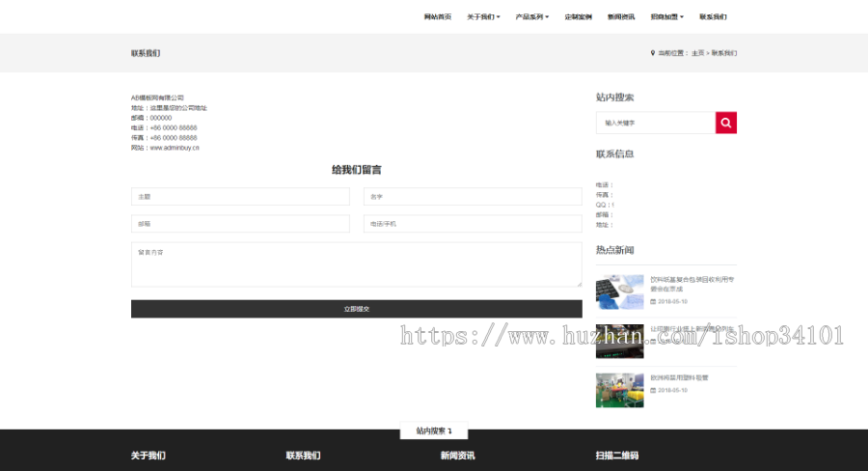The width and height of the screenshot is (868, 471).
Task: Open 联系我们 in the top navigation
Action: coord(713,16)
